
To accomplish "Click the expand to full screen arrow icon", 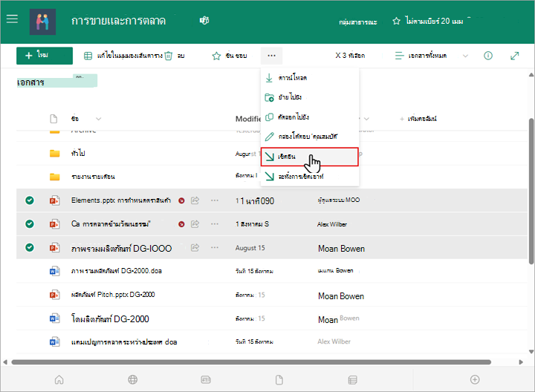I will tap(514, 56).
